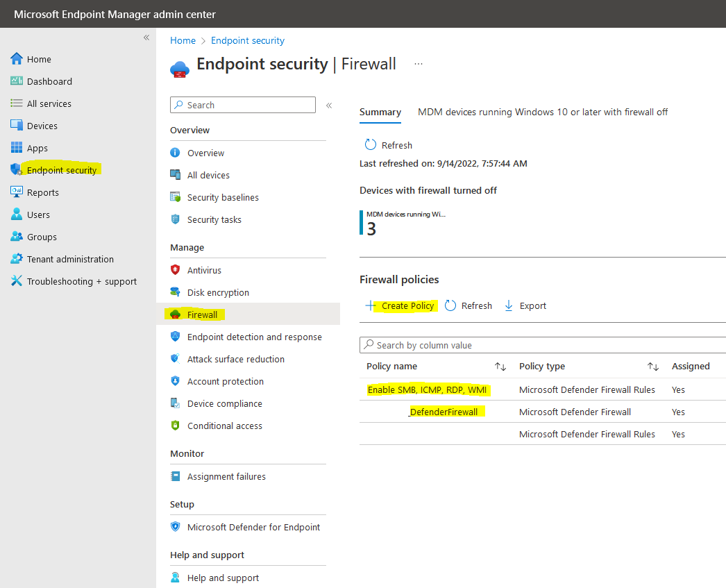Click the Endpoint detection and response icon
This screenshot has height=588, width=726.
tap(175, 337)
